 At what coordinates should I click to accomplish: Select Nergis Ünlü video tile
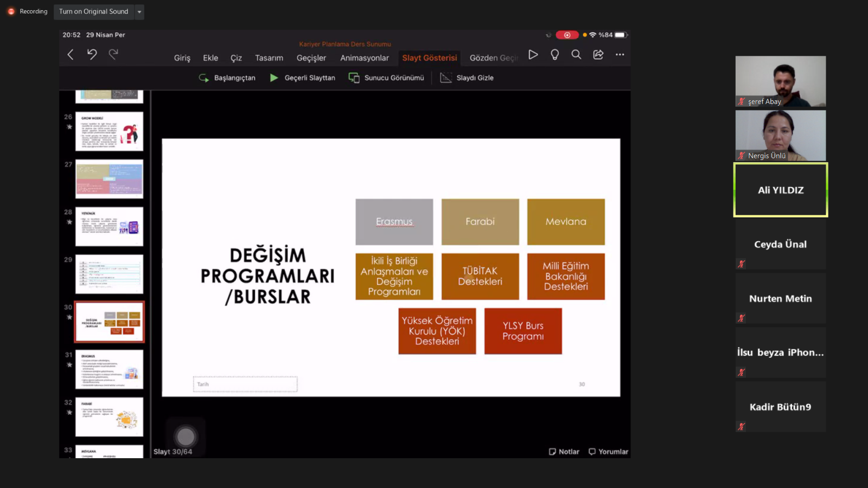click(781, 136)
